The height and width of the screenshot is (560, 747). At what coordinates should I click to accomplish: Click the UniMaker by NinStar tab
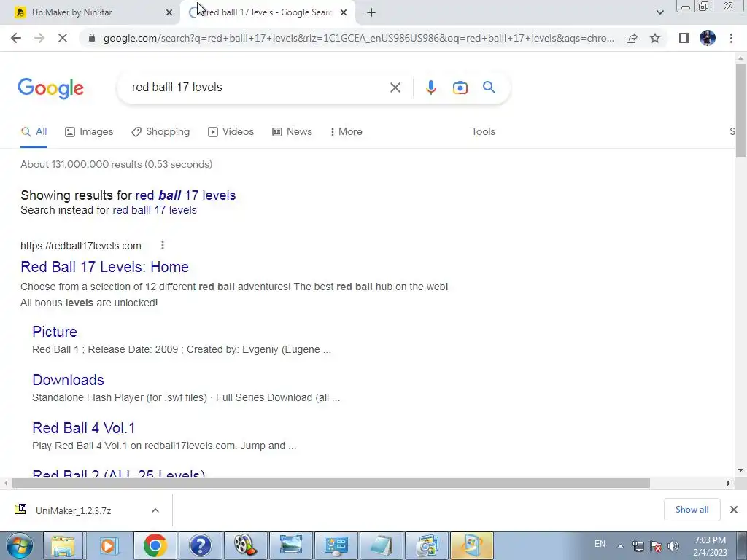coord(90,13)
